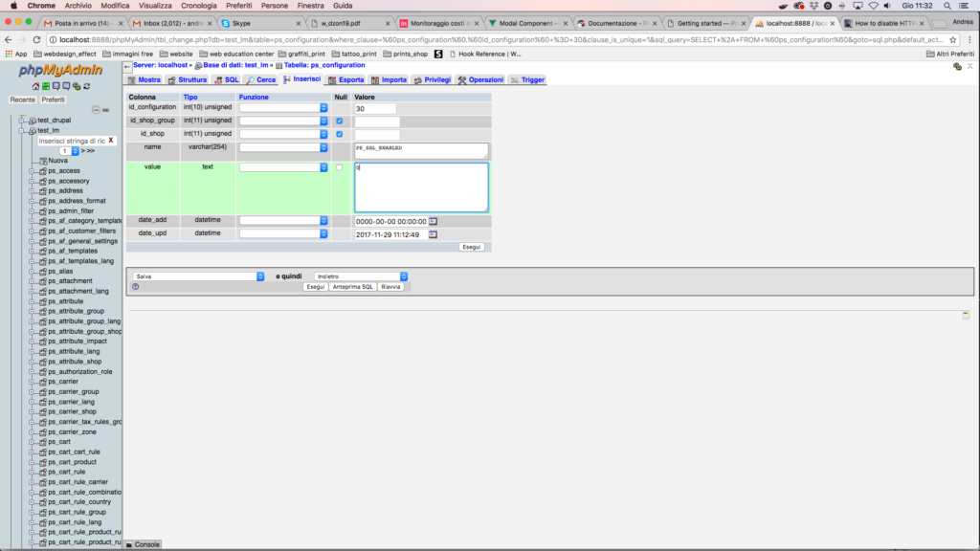Viewport: 980px width, 551px height.
Task: Open macOS Spotlight search icon
Action: pos(947,6)
